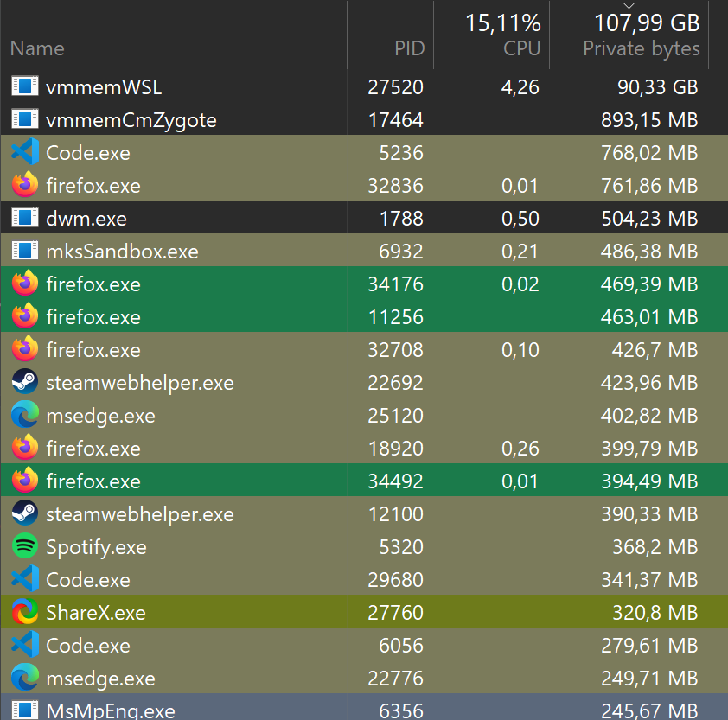
Task: Select firefox.exe name with PID 34492
Action: pyautogui.click(x=93, y=481)
